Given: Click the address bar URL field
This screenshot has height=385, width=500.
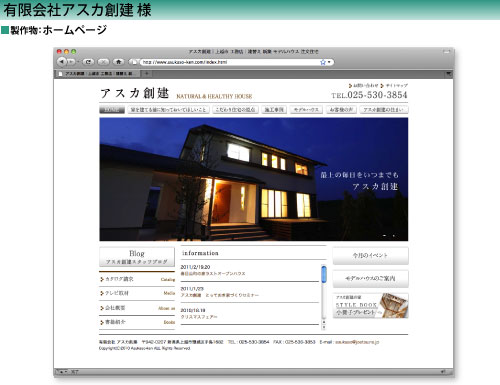Looking at the screenshot, I should (x=230, y=62).
